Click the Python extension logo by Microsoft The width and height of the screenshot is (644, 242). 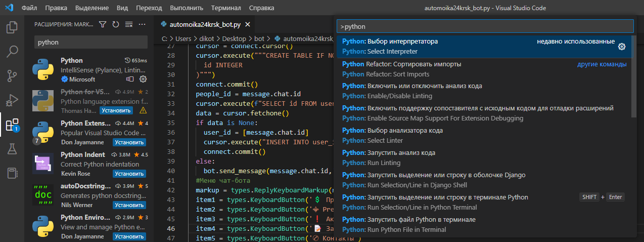[43, 70]
